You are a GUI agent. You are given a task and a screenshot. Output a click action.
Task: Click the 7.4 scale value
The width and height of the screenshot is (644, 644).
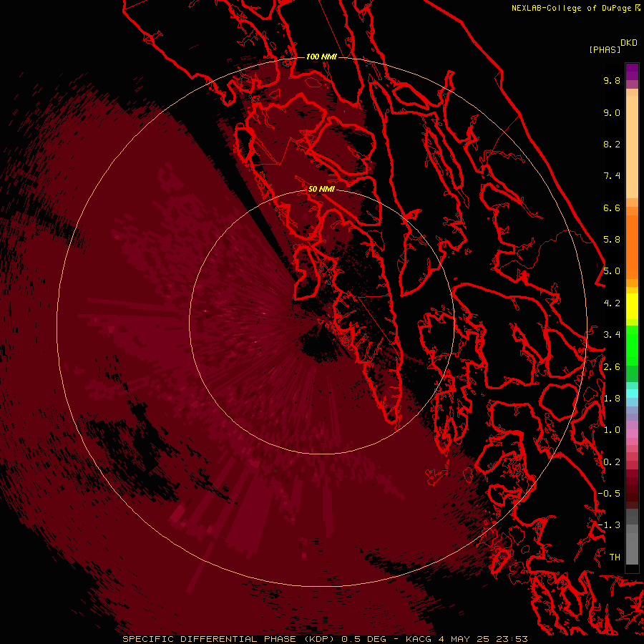(x=612, y=176)
